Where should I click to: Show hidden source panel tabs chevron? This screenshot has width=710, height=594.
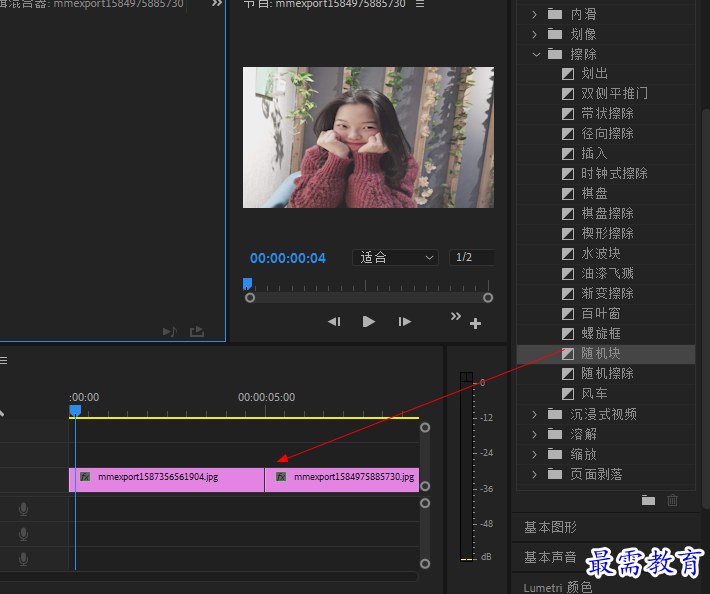coord(217,3)
